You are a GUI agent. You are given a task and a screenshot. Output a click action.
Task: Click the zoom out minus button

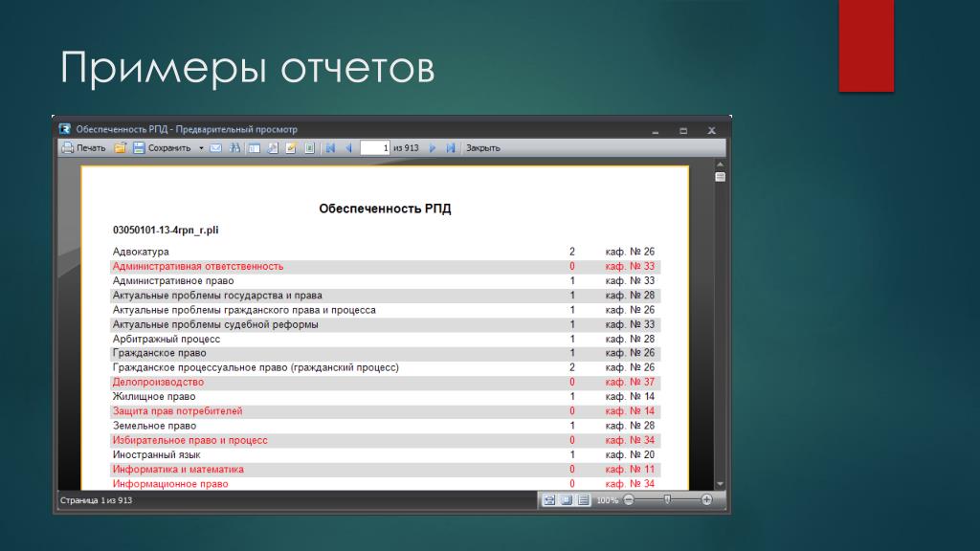pyautogui.click(x=629, y=499)
